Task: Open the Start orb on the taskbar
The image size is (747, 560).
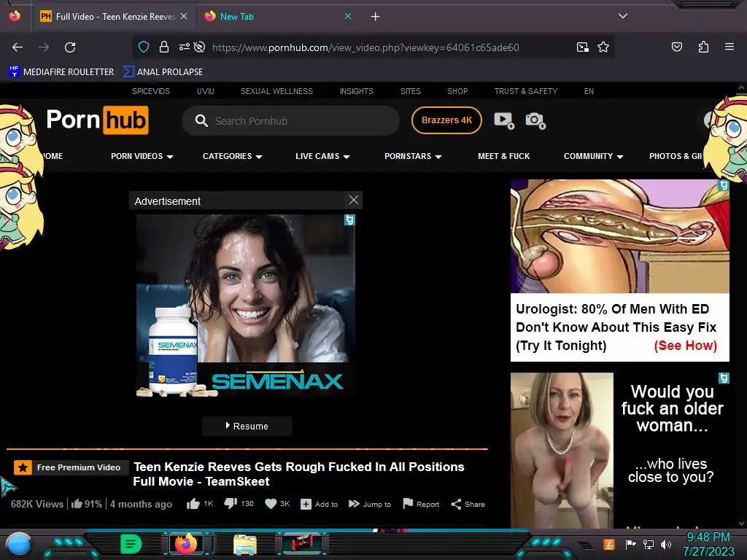Action: [19, 544]
